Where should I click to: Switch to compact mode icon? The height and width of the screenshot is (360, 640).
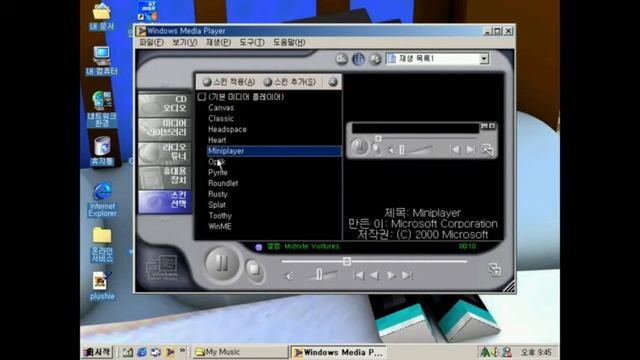pyautogui.click(x=494, y=269)
